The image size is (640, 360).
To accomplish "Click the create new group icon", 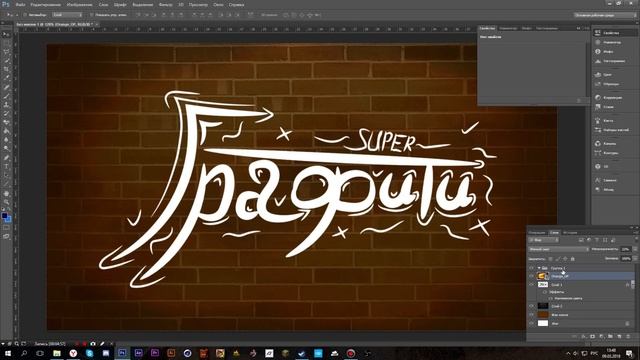I will pos(610,336).
